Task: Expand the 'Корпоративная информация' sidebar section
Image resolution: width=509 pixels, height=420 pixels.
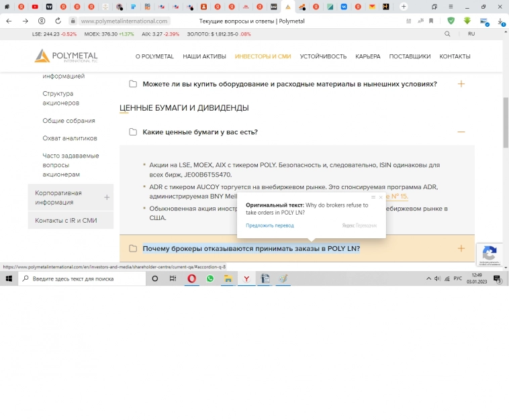Action: (x=107, y=197)
